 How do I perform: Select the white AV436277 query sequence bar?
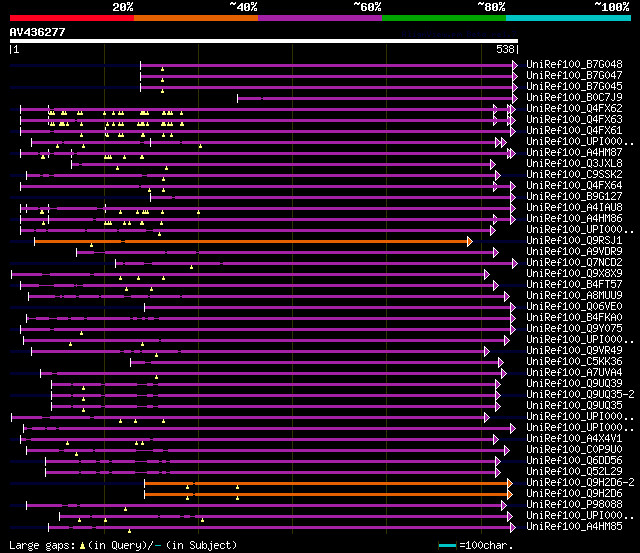click(x=264, y=41)
